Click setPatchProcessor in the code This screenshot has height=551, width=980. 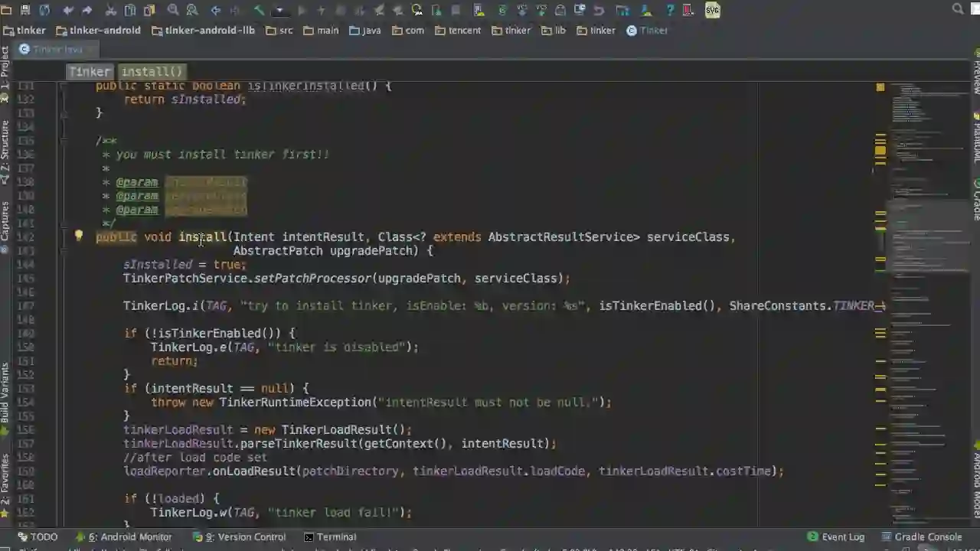tap(312, 278)
